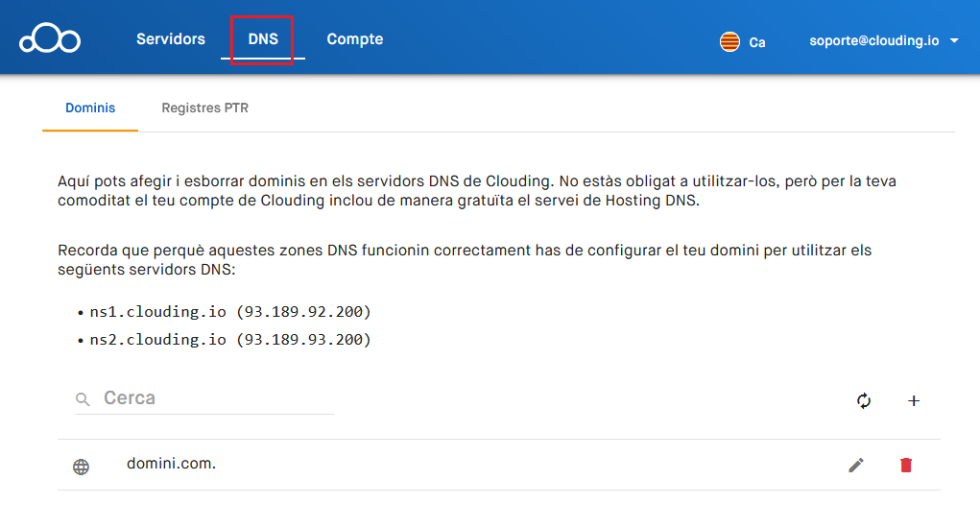980x528 pixels.
Task: Select the Ca language label
Action: click(757, 42)
